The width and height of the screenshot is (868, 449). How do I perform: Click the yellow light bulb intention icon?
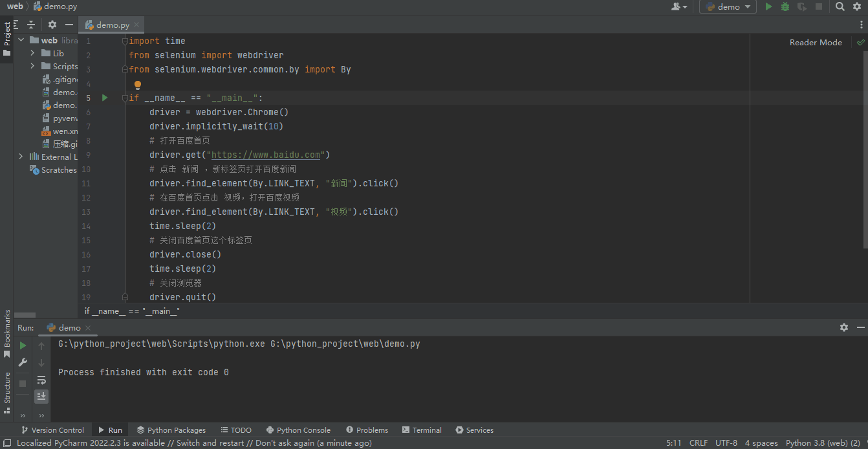coord(137,84)
